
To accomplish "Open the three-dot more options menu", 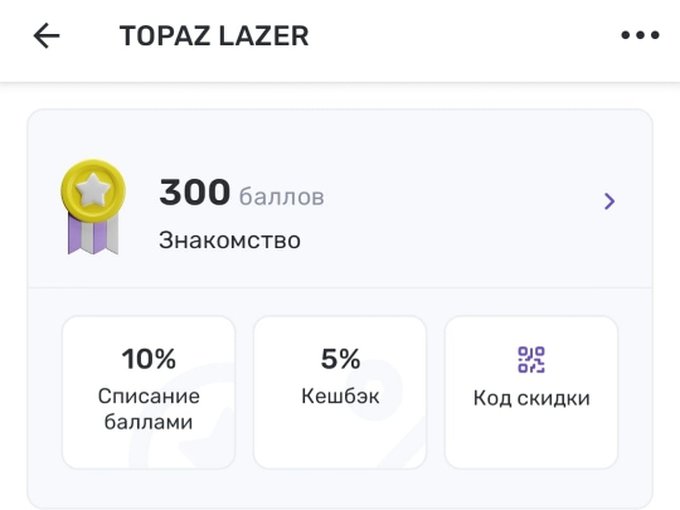I will tap(640, 35).
